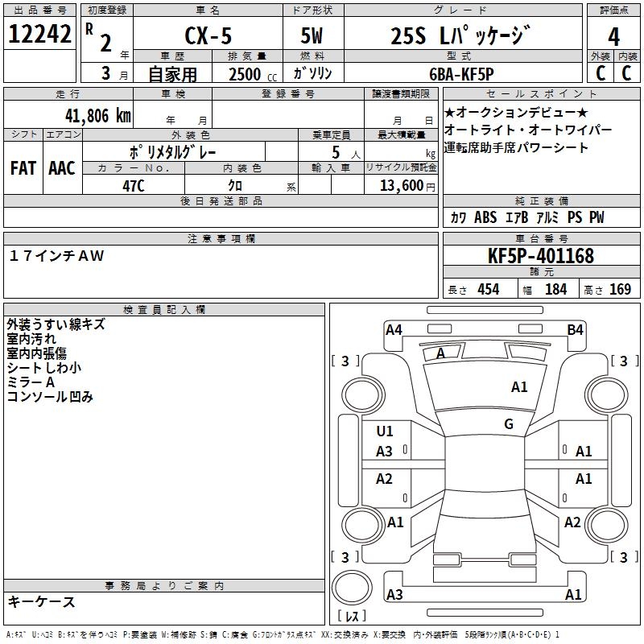Screen dimensions: 644x644
Task: Select the 後日発送部品 header
Action: click(x=221, y=200)
